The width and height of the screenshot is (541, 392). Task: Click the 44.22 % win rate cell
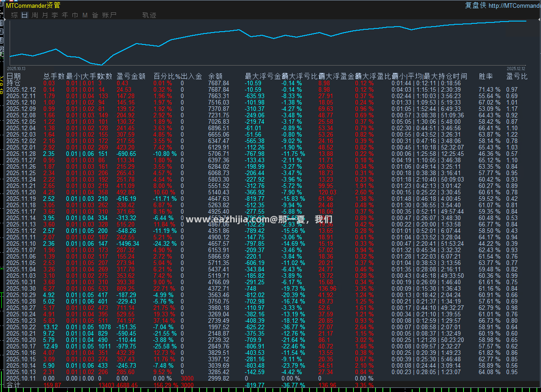click(489, 243)
